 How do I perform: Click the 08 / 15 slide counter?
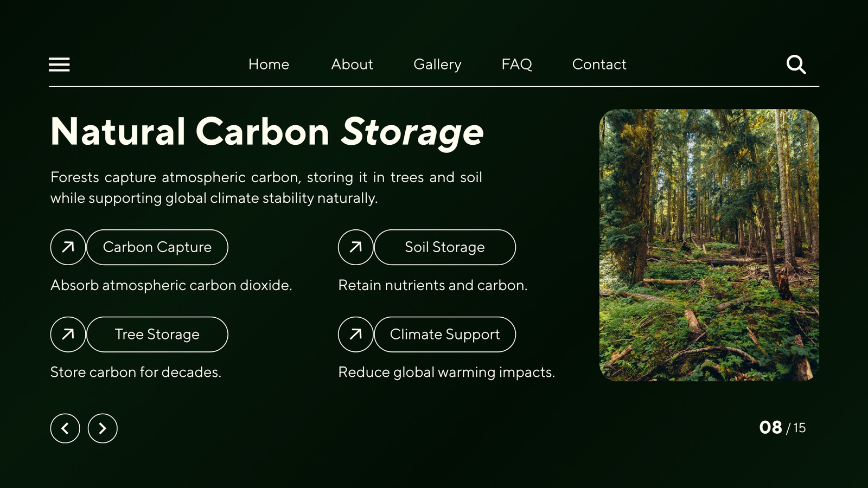782,428
